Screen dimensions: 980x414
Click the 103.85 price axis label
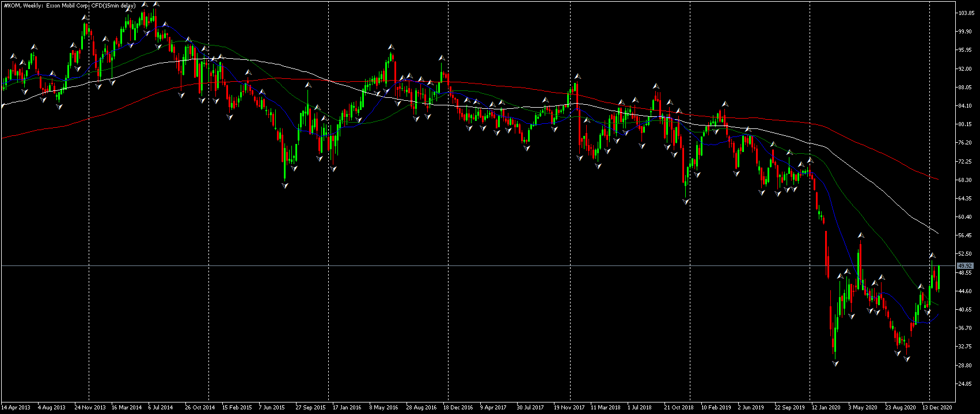click(965, 13)
